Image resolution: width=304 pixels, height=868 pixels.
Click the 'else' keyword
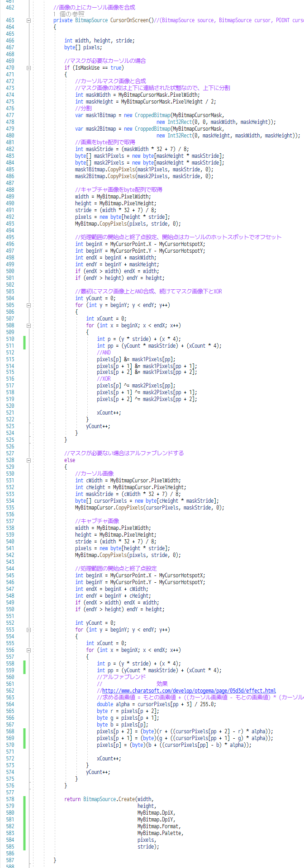click(70, 460)
